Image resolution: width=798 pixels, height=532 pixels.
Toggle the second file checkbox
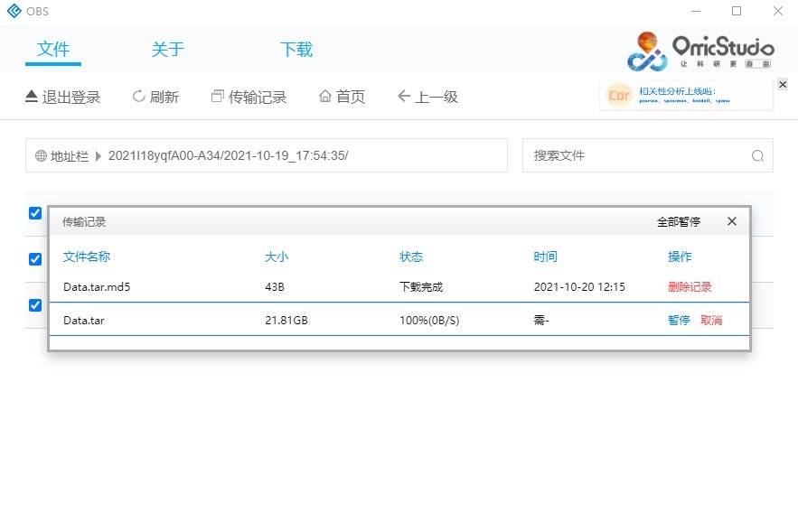click(35, 259)
